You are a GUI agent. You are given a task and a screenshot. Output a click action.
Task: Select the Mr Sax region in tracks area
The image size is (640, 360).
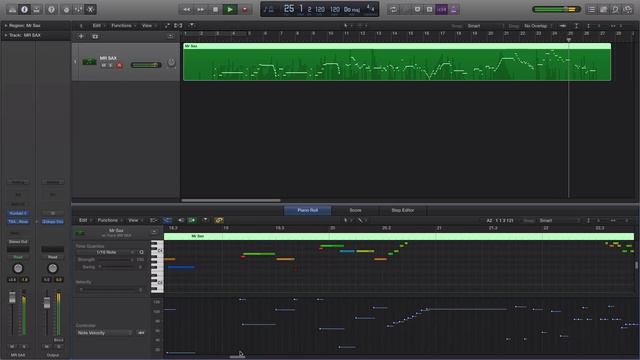point(397,62)
